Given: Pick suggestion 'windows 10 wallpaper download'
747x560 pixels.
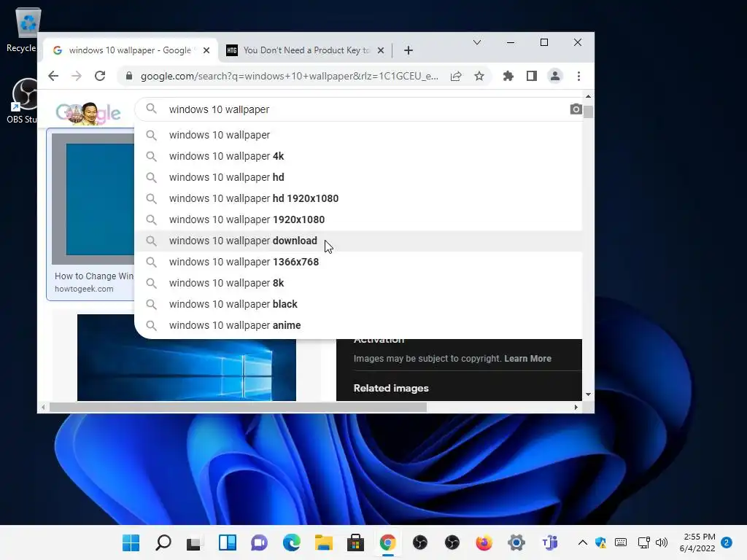Looking at the screenshot, I should pos(358,241).
